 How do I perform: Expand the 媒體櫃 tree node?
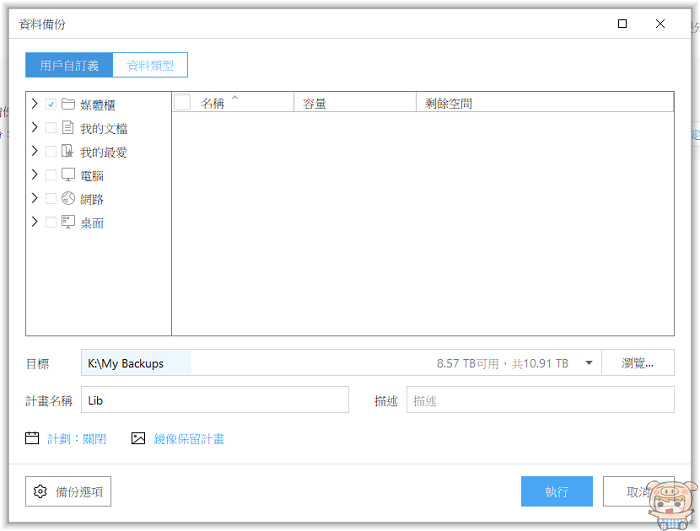click(x=35, y=104)
